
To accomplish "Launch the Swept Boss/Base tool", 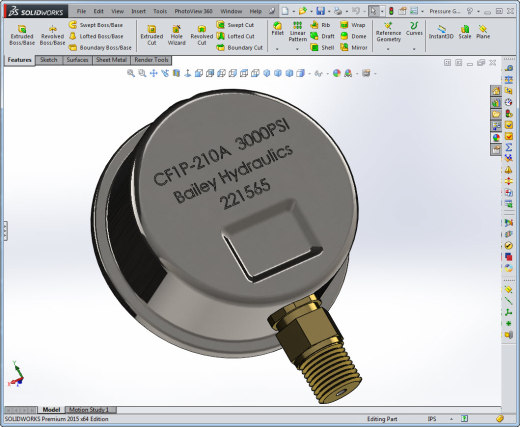I will coord(96,25).
